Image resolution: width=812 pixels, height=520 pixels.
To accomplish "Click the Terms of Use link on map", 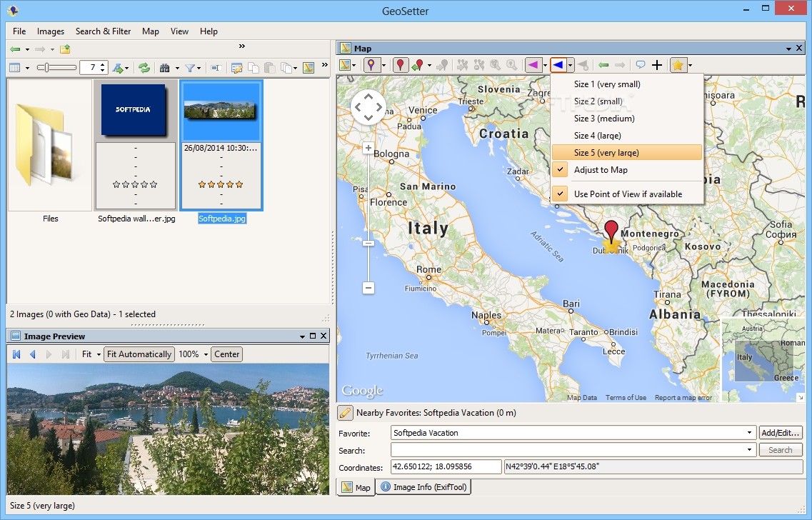I will 626,397.
